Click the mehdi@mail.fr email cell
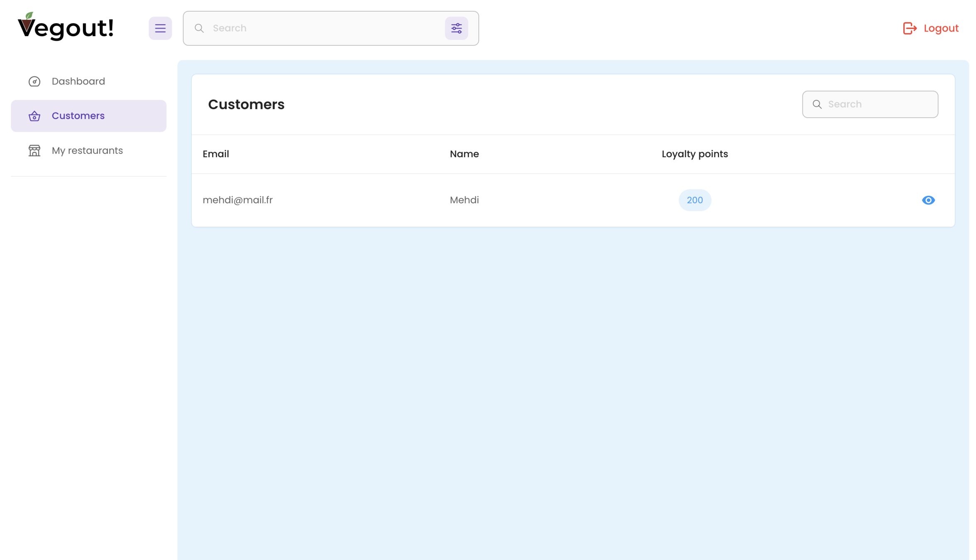Viewport: 976px width, 560px height. click(x=237, y=200)
